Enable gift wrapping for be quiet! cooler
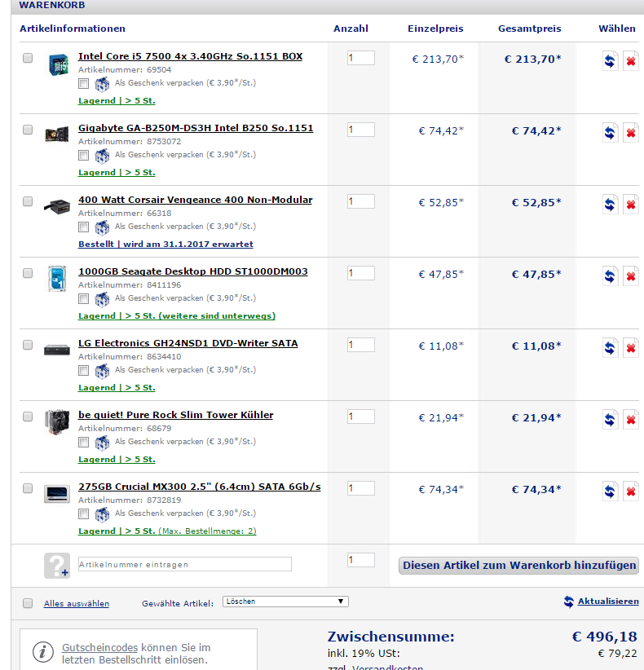Viewport: 644px width, 670px height. tap(84, 443)
